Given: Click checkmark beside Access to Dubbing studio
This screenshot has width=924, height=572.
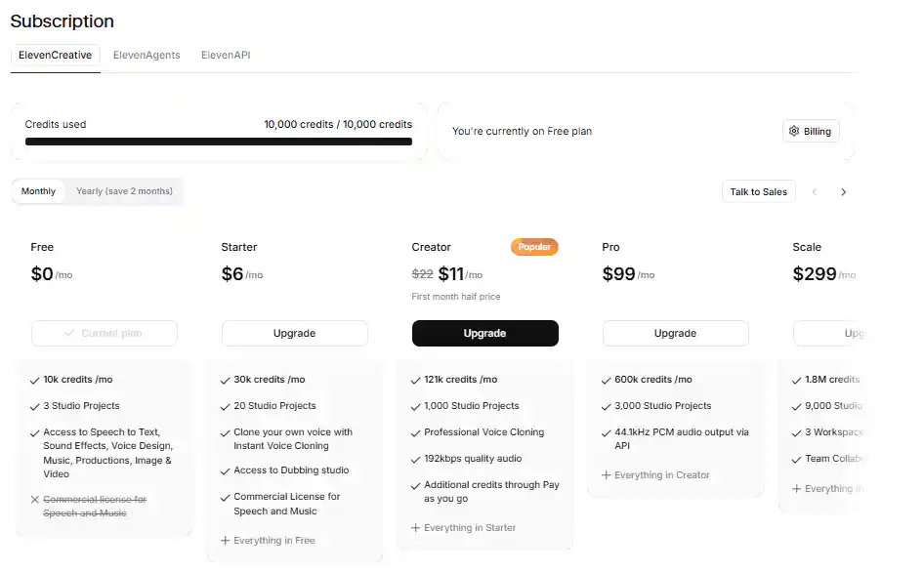Looking at the screenshot, I should click(225, 471).
